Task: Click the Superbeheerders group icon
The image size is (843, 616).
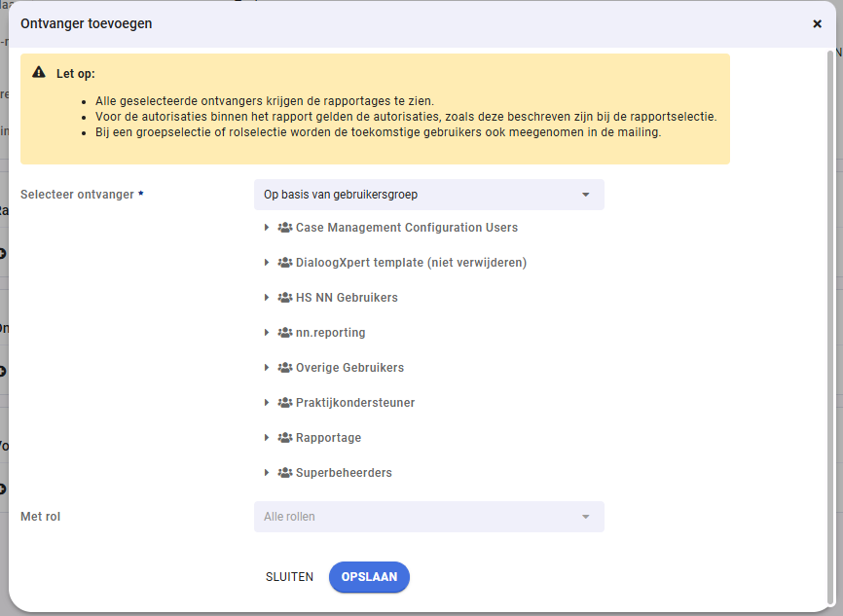Action: coord(284,473)
